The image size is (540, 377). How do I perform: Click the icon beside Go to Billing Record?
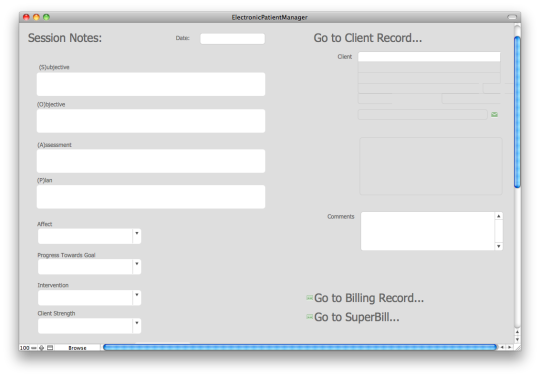(310, 297)
